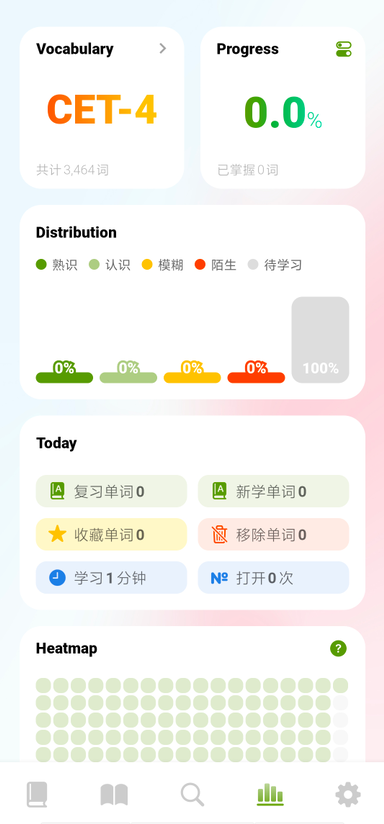The width and height of the screenshot is (384, 824).
Task: Tap the blue clock icon for 学习分钟
Action: 57,578
